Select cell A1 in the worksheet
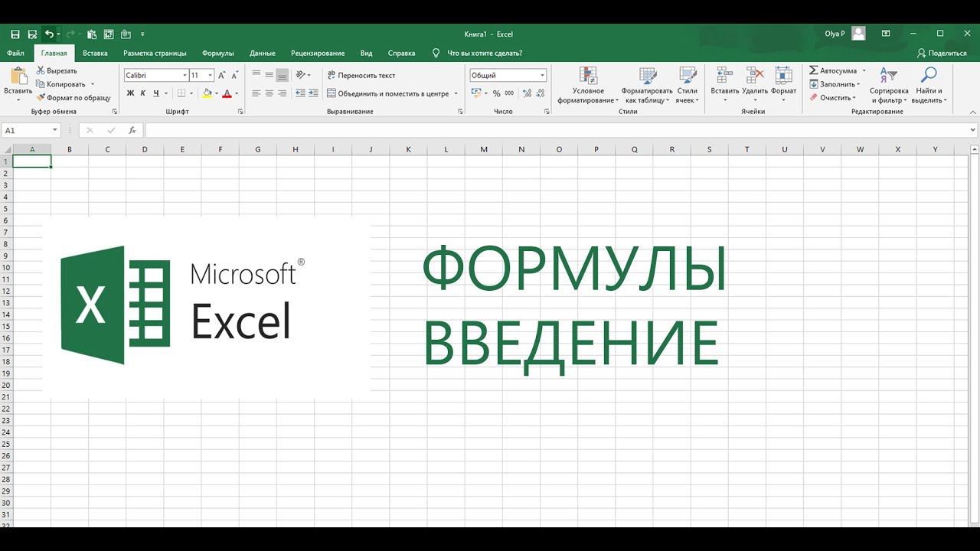Screen dimensions: 980x551 32,161
